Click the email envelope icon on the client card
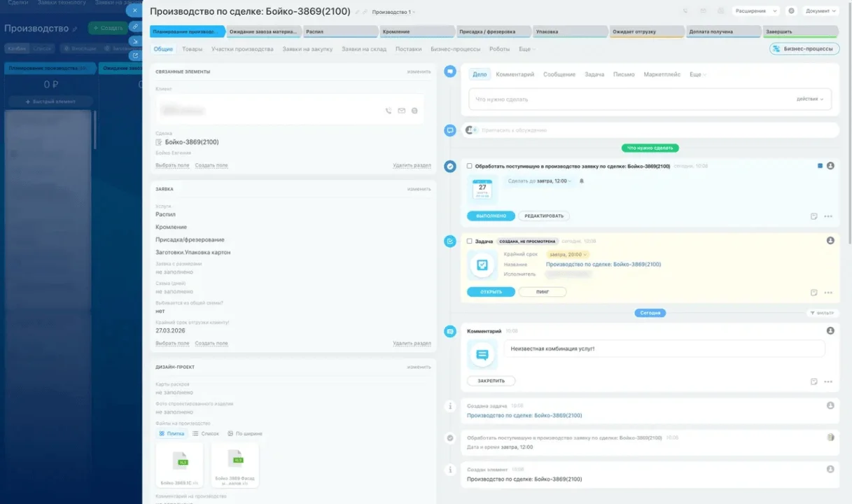This screenshot has height=504, width=852. pyautogui.click(x=402, y=111)
